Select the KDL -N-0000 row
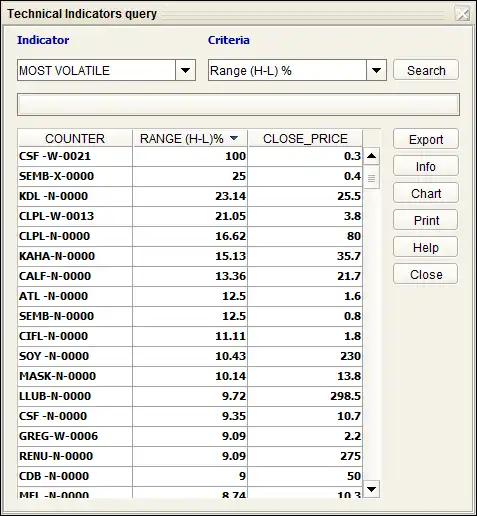 click(190, 196)
